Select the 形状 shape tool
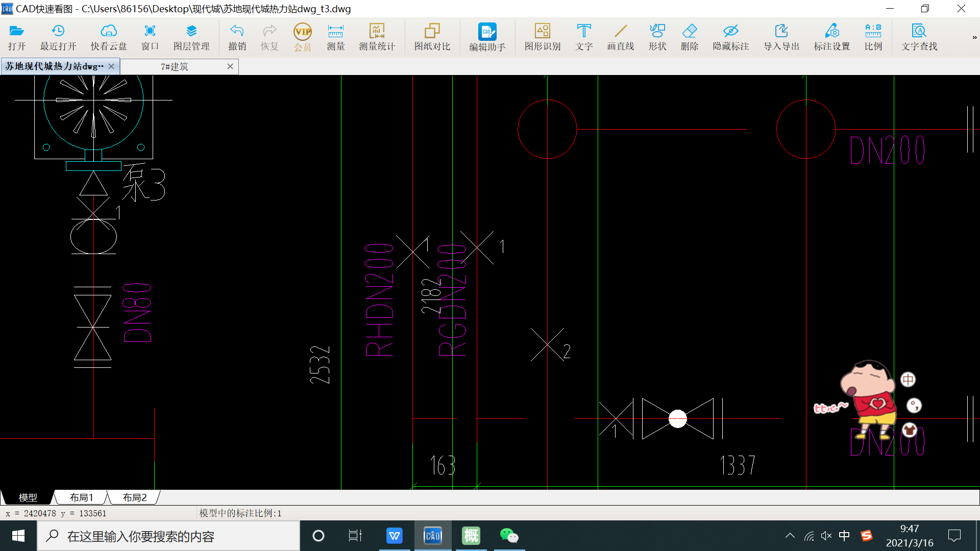The image size is (980, 551). 657,38
